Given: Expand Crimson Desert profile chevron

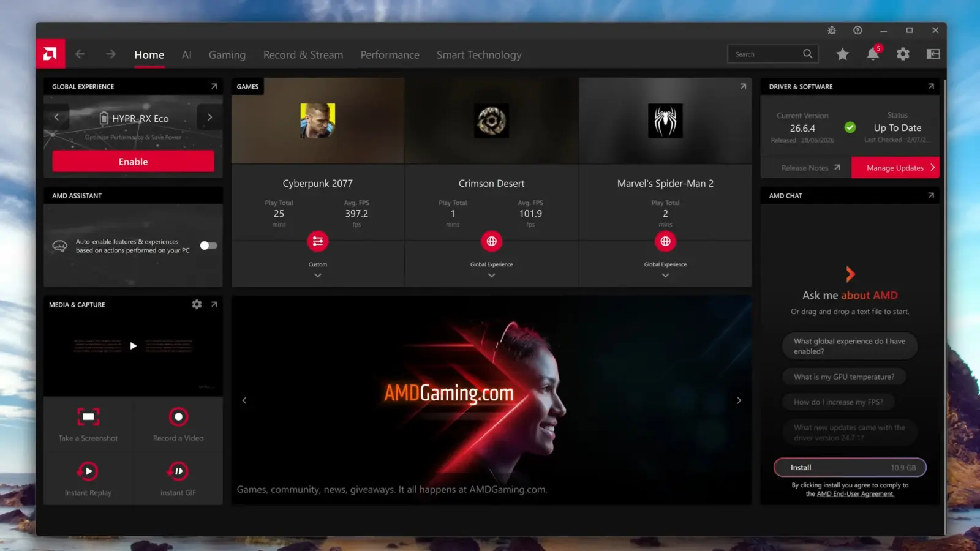Looking at the screenshot, I should pyautogui.click(x=491, y=275).
